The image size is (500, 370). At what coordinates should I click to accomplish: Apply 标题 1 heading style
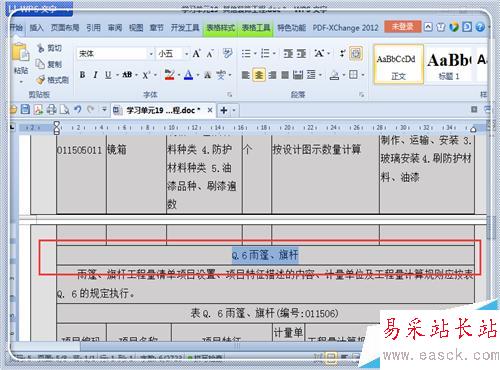tap(449, 64)
